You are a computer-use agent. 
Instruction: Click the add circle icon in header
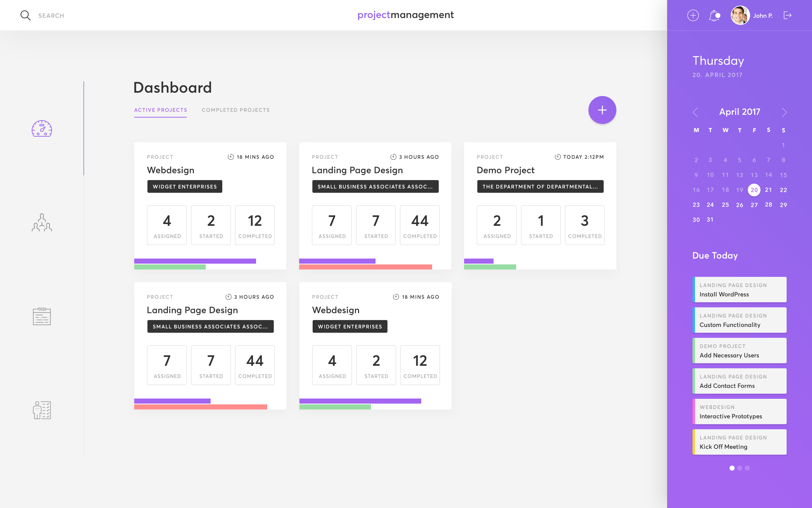click(x=693, y=15)
